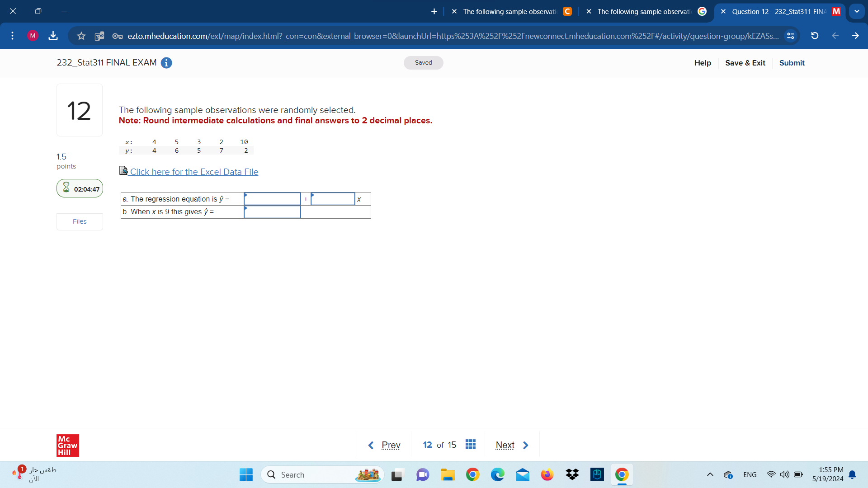Image resolution: width=868 pixels, height=488 pixels.
Task: Reload the page using the refresh icon
Action: (x=814, y=36)
